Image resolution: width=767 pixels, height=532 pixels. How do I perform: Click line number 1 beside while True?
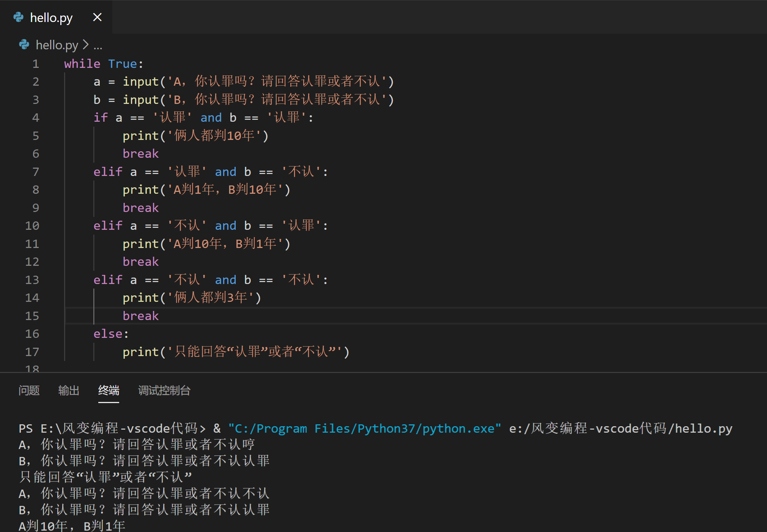36,63
